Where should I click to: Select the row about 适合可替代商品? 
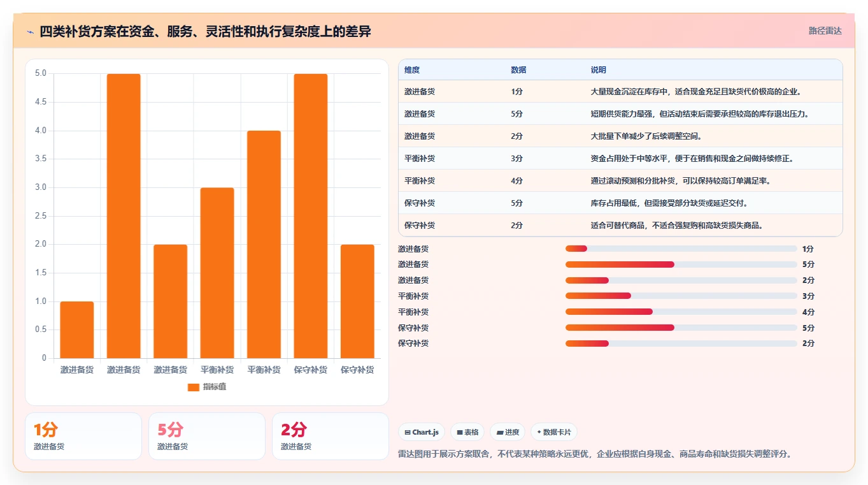620,226
